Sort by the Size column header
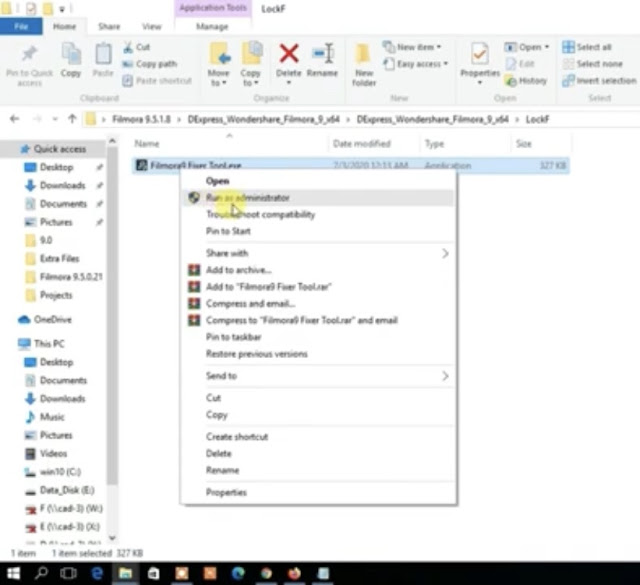 pos(524,144)
